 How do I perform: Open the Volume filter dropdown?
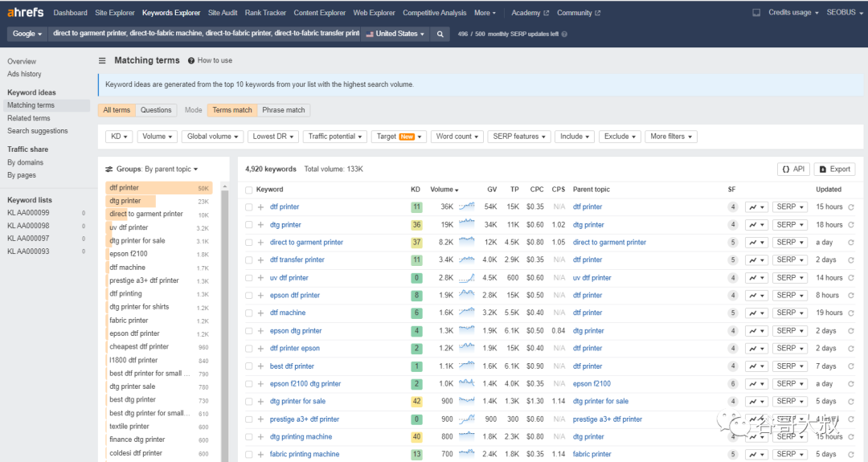point(158,137)
